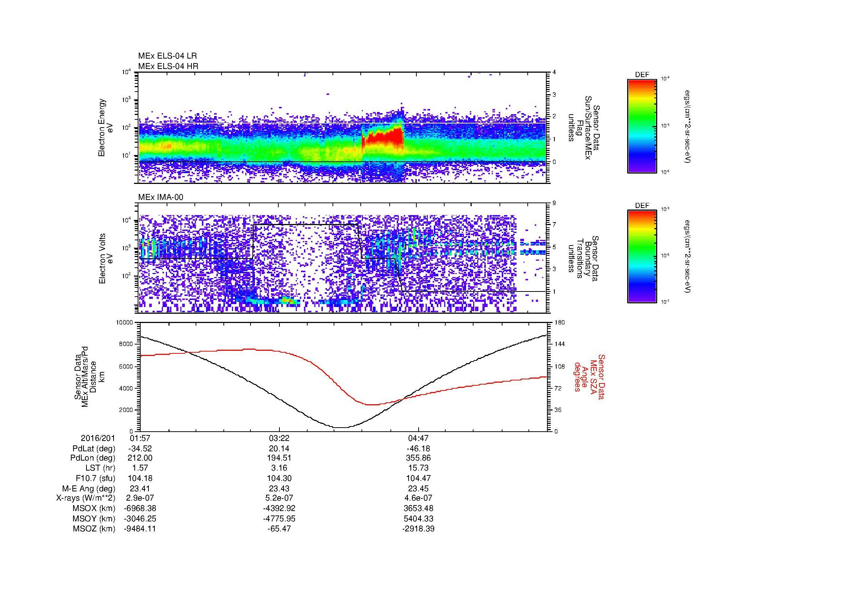Click the F10.7 value '104.30'

click(279, 478)
